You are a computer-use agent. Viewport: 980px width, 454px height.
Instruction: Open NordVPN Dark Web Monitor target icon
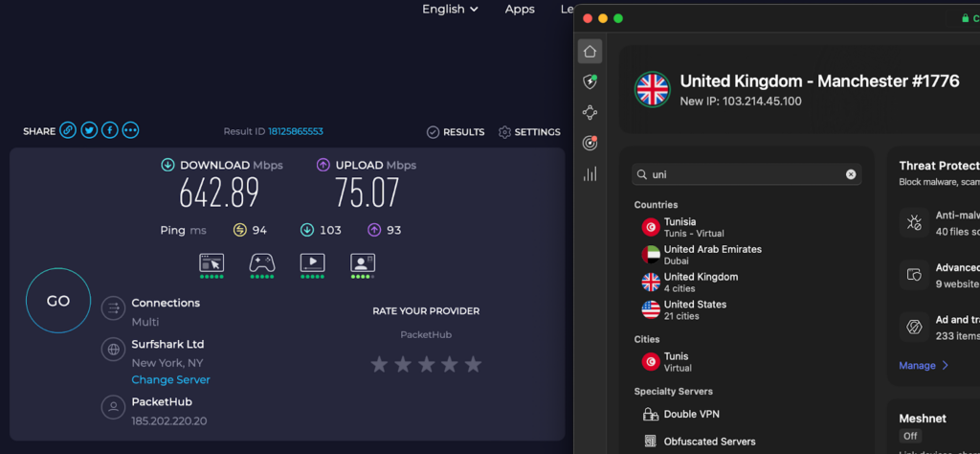point(590,144)
